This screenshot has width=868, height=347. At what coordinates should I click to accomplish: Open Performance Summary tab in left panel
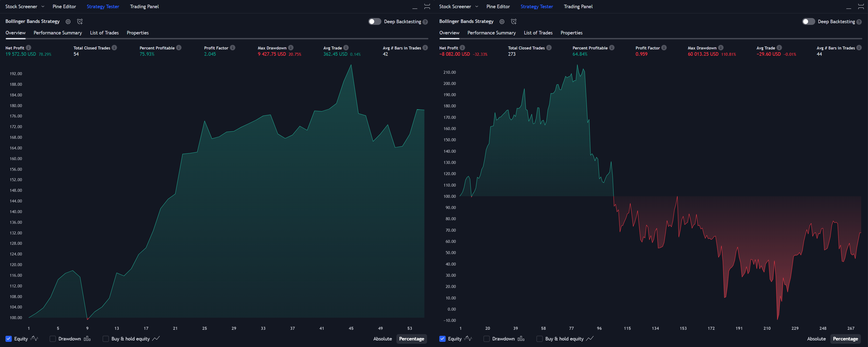(x=58, y=33)
